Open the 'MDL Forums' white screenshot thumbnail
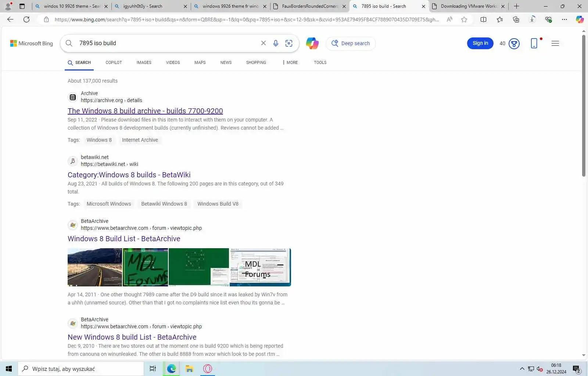This screenshot has height=376, width=588. [260, 267]
